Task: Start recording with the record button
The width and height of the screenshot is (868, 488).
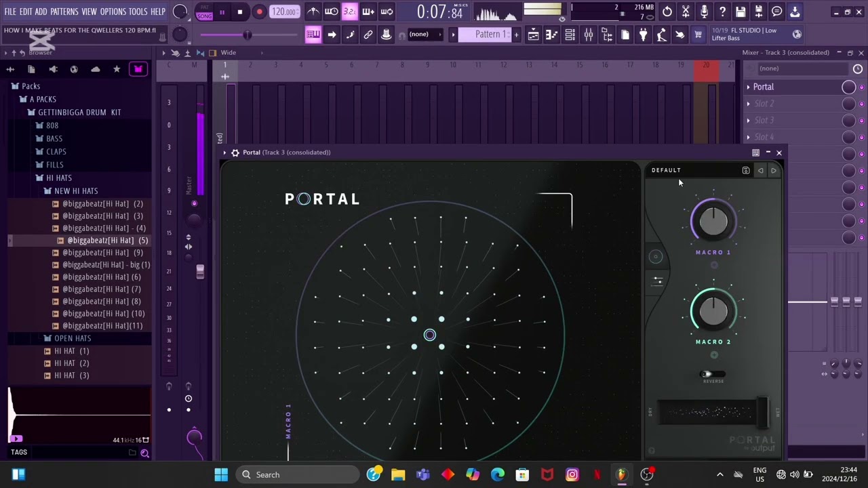Action: [x=259, y=12]
